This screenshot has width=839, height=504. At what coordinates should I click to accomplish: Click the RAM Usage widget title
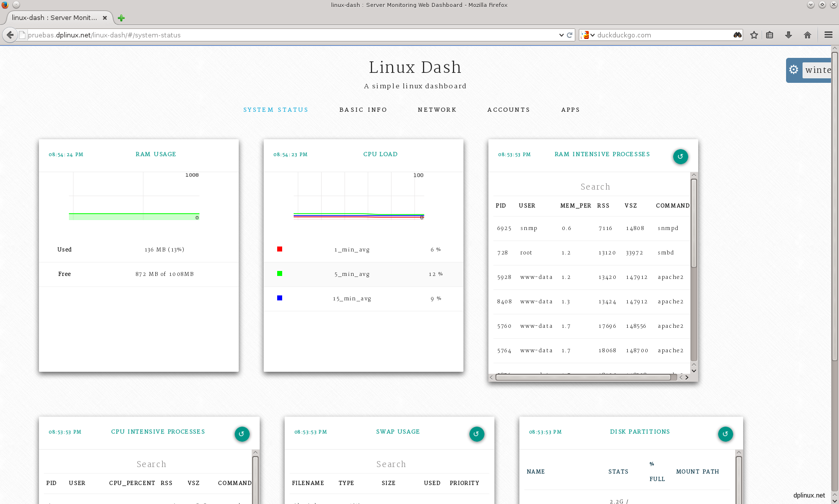[x=156, y=154]
